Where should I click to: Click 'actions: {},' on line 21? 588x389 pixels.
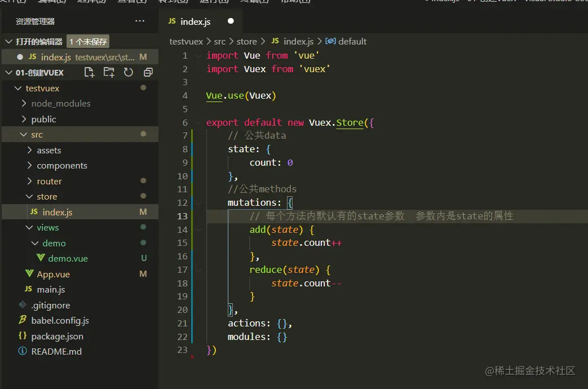point(259,324)
